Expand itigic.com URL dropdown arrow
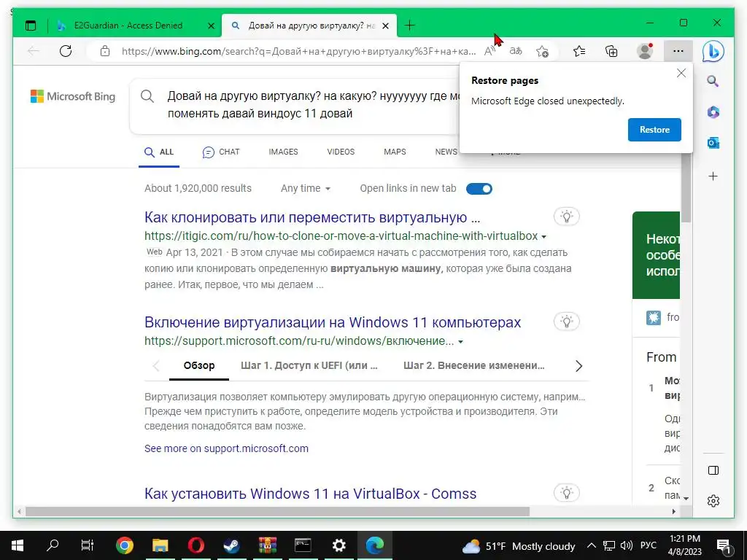The image size is (747, 560). pos(544,236)
